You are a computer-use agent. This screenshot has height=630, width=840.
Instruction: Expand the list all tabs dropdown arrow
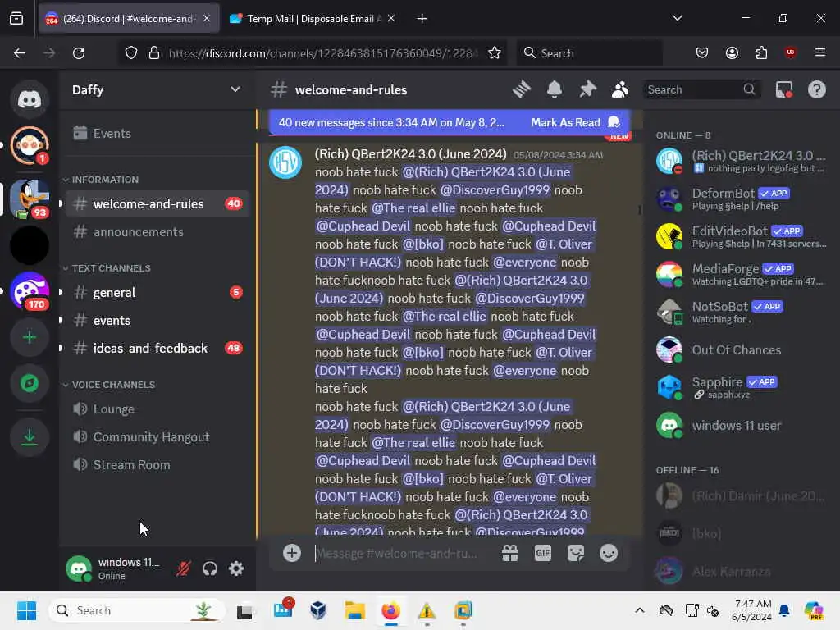tap(677, 18)
